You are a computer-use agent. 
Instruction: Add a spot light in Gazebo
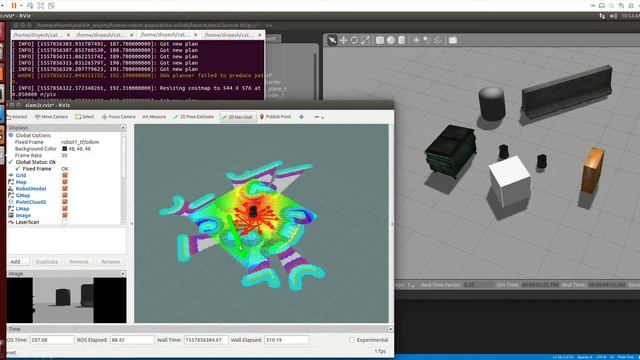[x=427, y=40]
